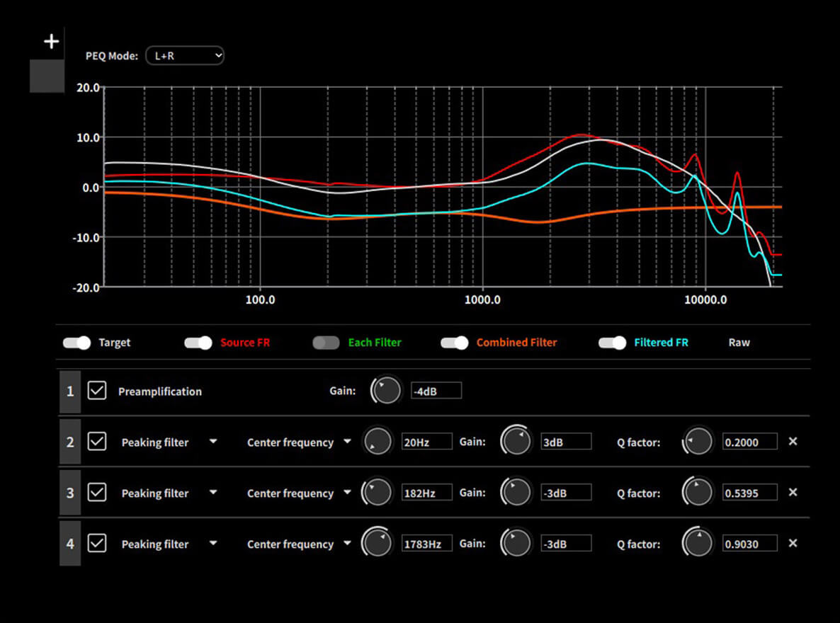Image resolution: width=840 pixels, height=623 pixels.
Task: Remove the 20Hz peaking filter row
Action: (793, 441)
